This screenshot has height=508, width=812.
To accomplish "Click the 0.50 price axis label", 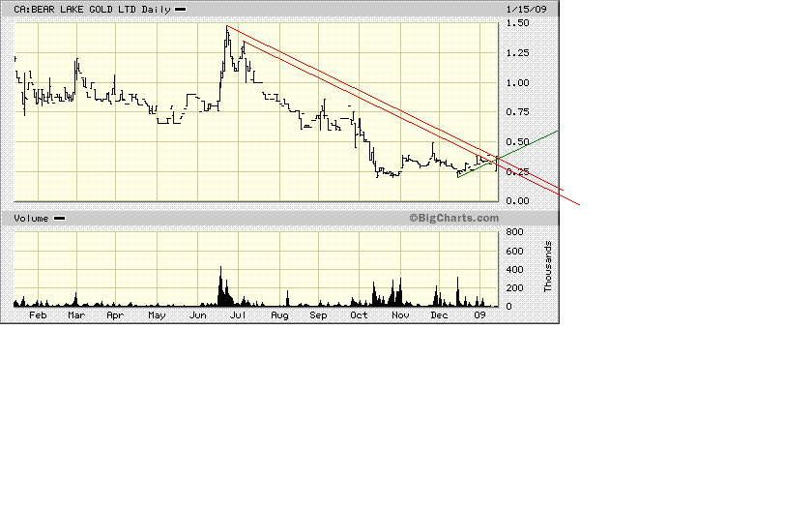I will pyautogui.click(x=518, y=142).
